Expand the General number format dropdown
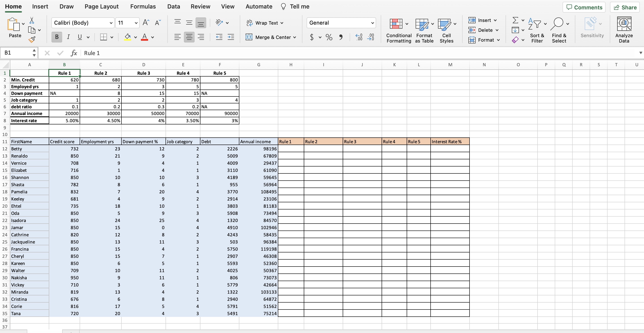 click(x=372, y=23)
